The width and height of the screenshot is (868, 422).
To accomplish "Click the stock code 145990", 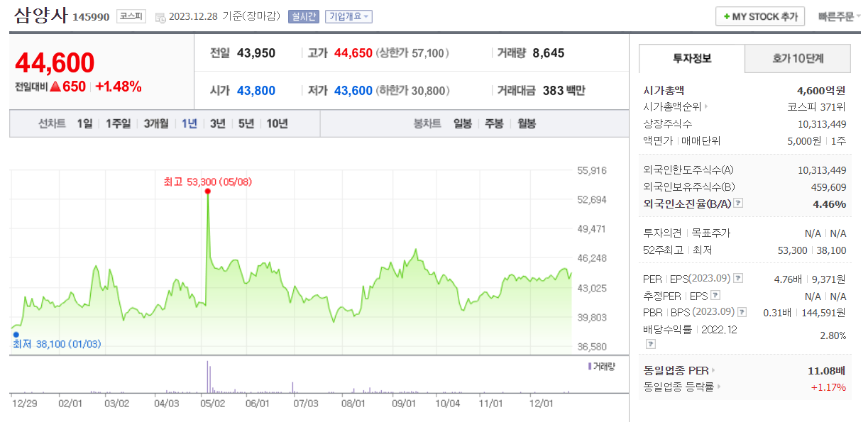I will tap(91, 17).
